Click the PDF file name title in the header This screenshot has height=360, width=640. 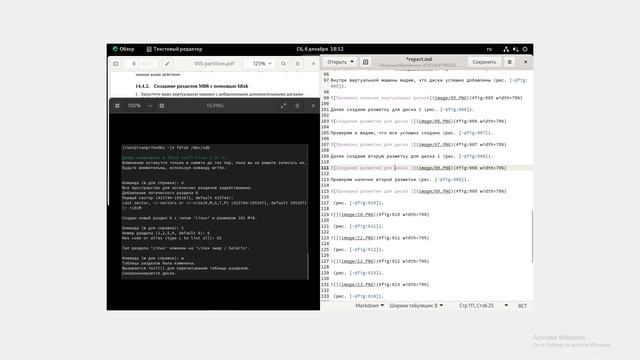[x=214, y=64]
